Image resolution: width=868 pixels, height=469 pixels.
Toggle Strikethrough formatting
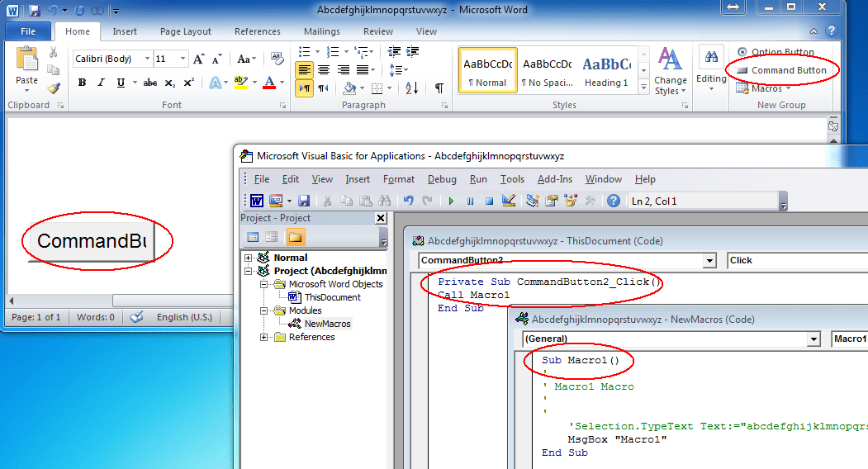[150, 83]
